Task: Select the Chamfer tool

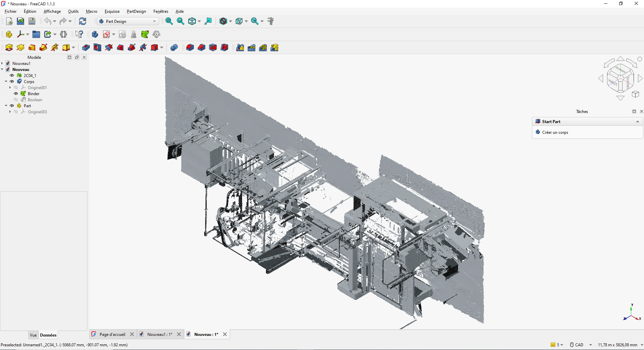Action: [x=201, y=47]
